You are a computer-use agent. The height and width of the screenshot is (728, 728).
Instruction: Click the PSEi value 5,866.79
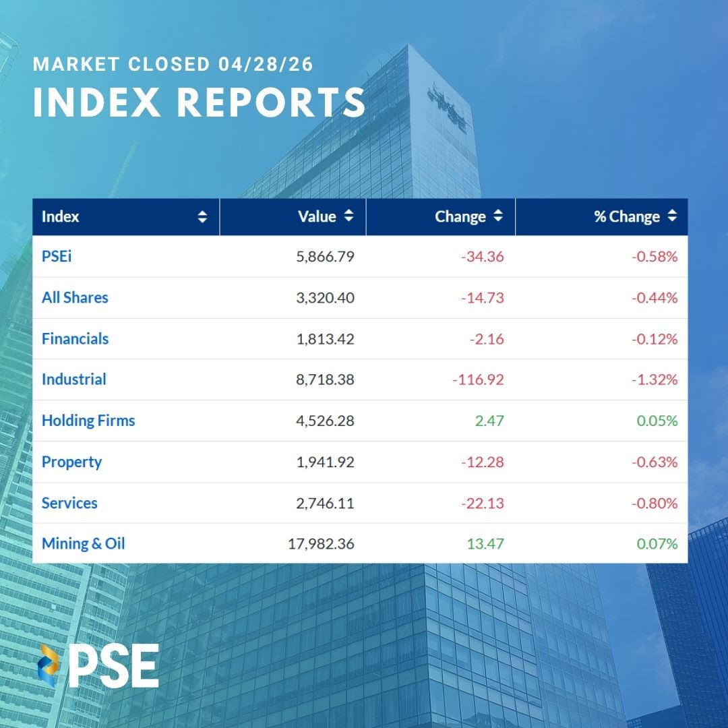326,257
